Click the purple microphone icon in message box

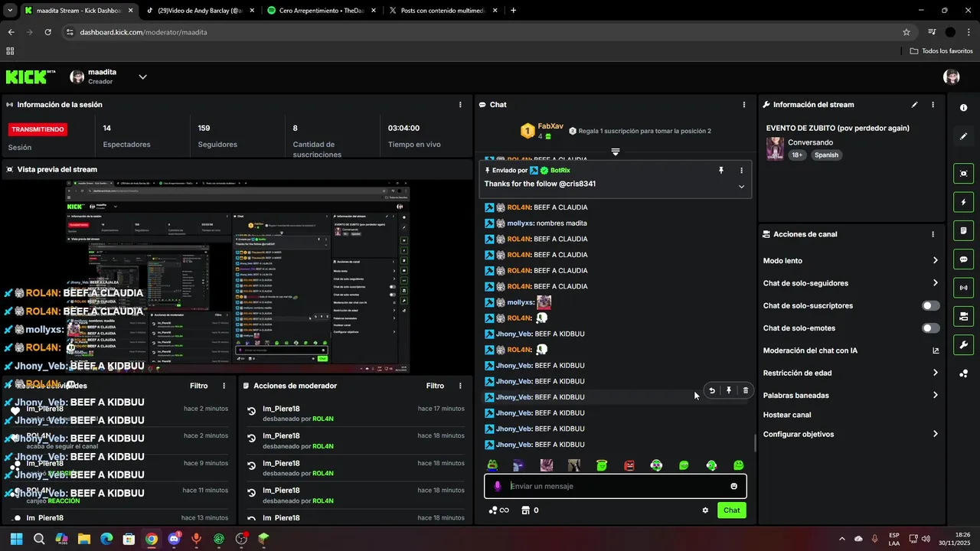(x=498, y=486)
